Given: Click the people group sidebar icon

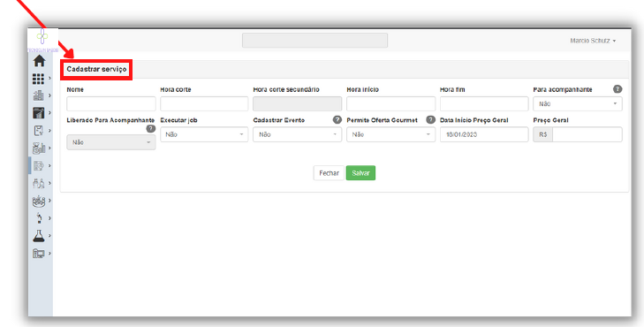Looking at the screenshot, I should [x=38, y=201].
